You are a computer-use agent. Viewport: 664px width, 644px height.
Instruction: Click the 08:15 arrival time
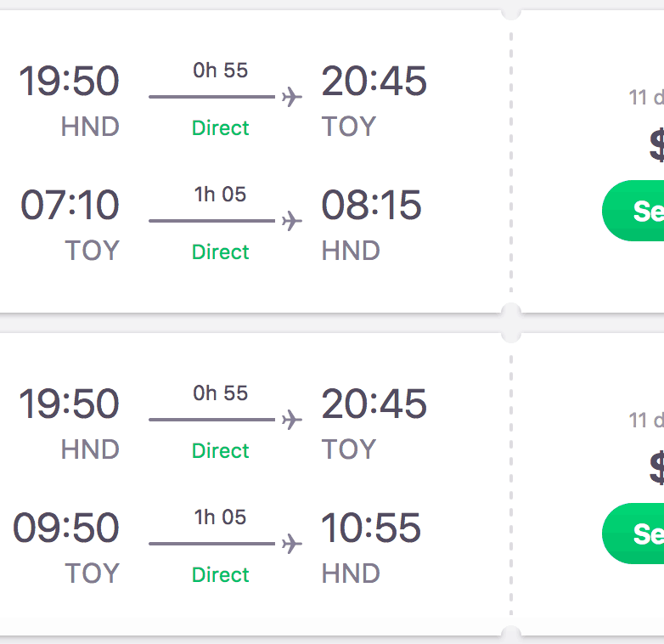point(371,206)
